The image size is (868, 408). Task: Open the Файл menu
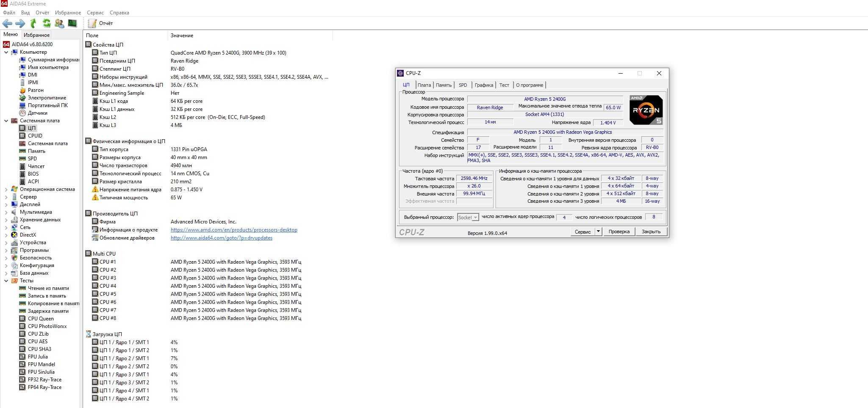[9, 13]
